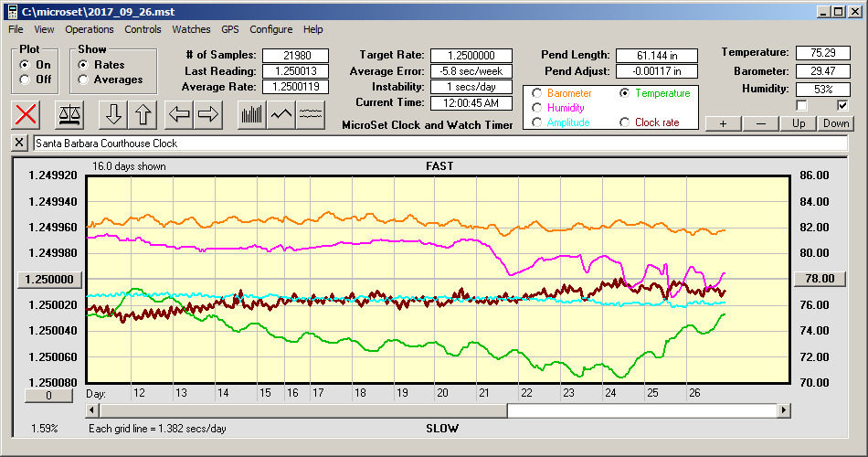This screenshot has width=868, height=457.
Task: Click the 1.59% status text
Action: coord(44,428)
